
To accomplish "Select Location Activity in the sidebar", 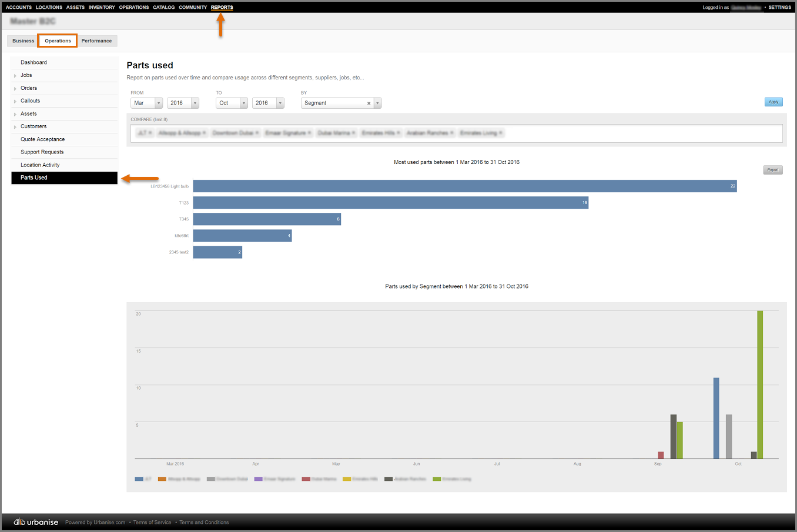I will (x=40, y=165).
